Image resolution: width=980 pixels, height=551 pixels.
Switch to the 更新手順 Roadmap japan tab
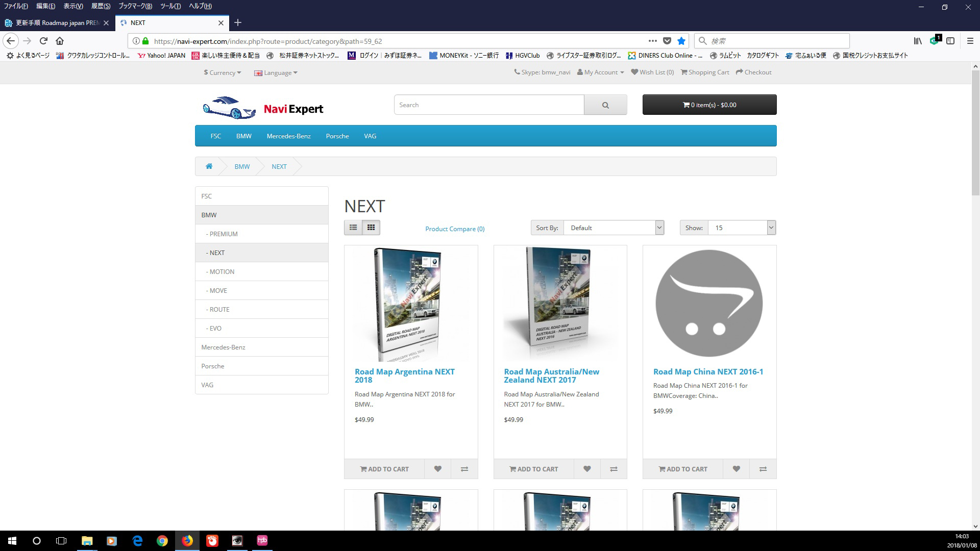[57, 23]
